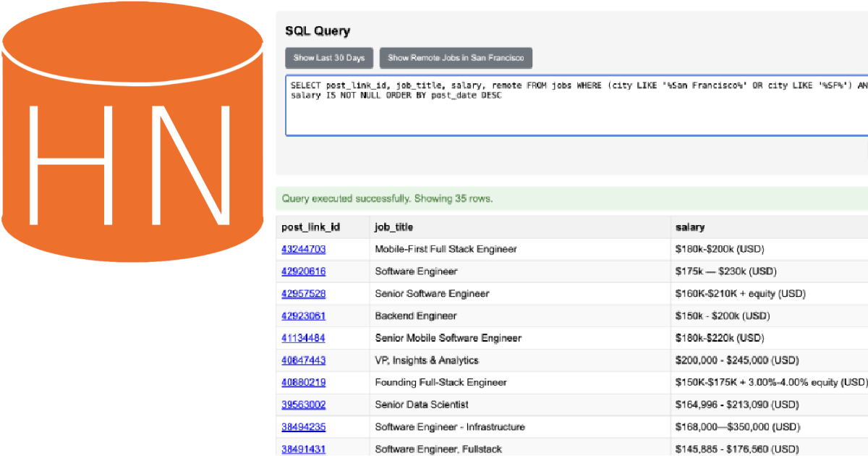The image size is (868, 456).
Task: Open post 42920616 for Software Engineer
Action: [303, 271]
